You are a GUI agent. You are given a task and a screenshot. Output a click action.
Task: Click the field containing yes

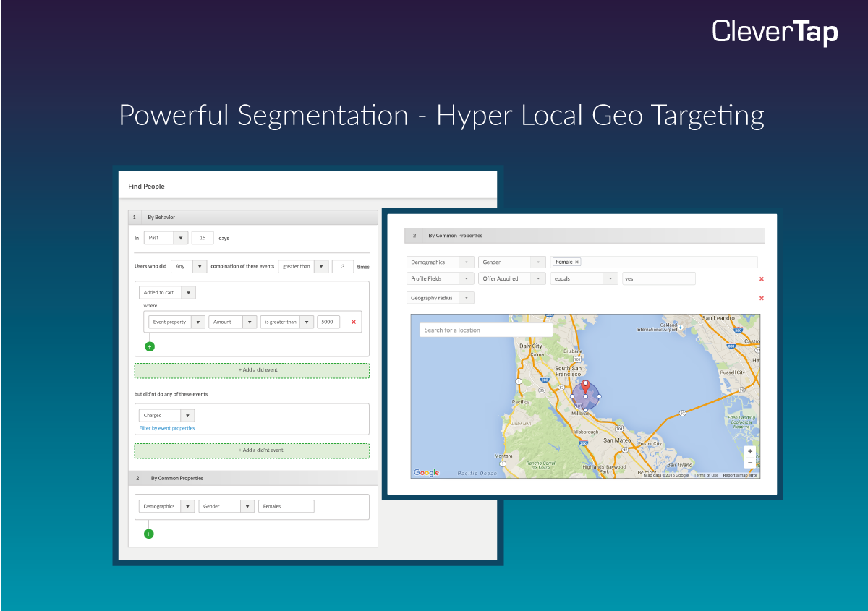coord(658,278)
